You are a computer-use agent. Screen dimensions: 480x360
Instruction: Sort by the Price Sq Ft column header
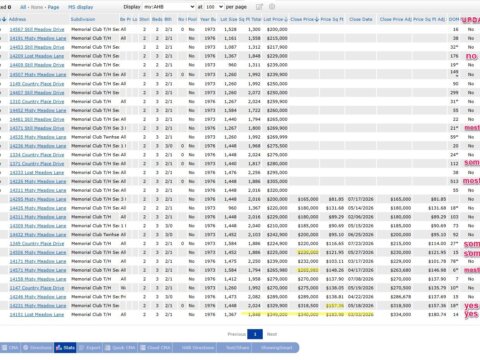point(332,19)
